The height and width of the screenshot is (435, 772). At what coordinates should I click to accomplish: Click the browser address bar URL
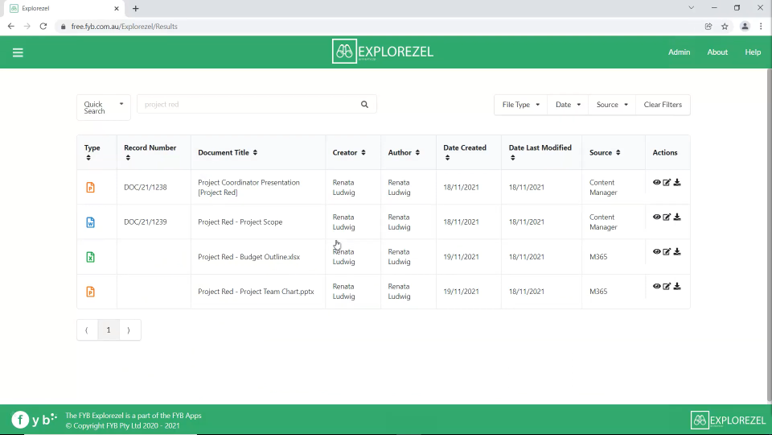(124, 27)
